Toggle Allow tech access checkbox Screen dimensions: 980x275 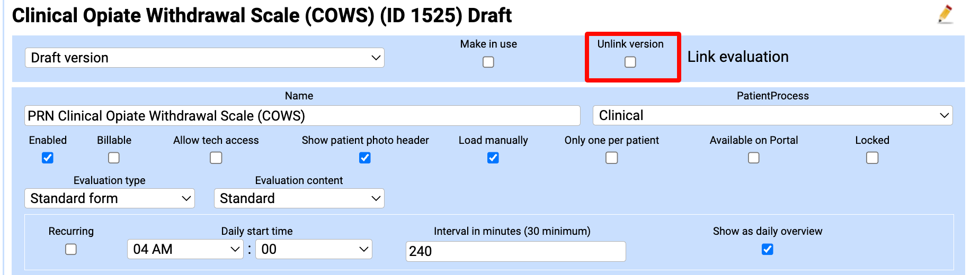point(216,158)
